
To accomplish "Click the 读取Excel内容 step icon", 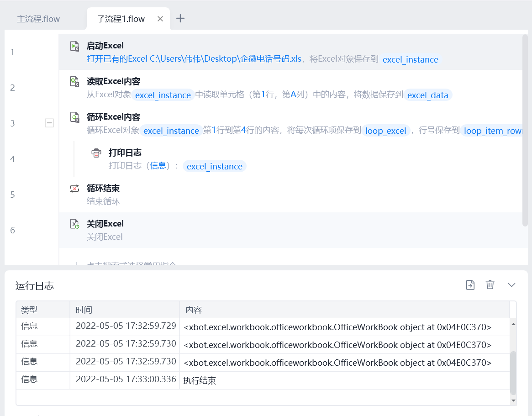I will (x=74, y=82).
